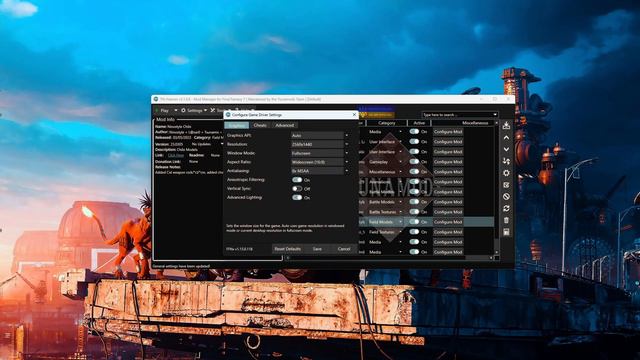Click Configure Mod for Gameplay row
This screenshot has height=360, width=640.
[448, 162]
